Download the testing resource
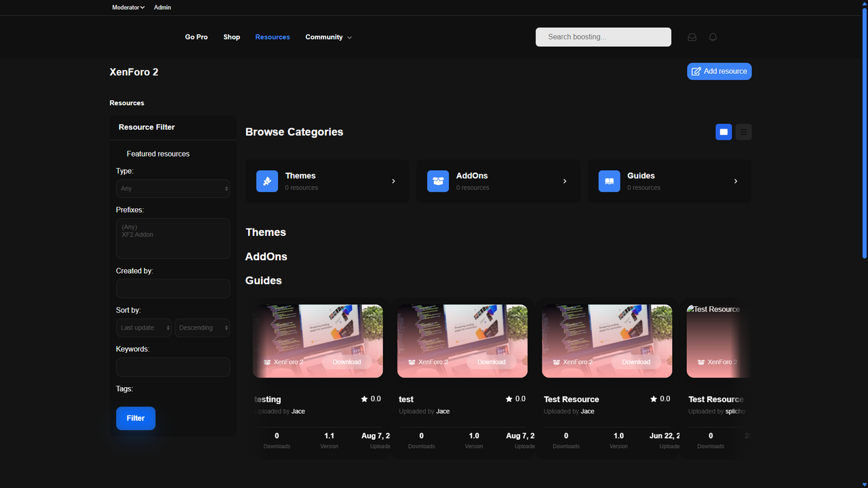The image size is (868, 488). coord(347,362)
